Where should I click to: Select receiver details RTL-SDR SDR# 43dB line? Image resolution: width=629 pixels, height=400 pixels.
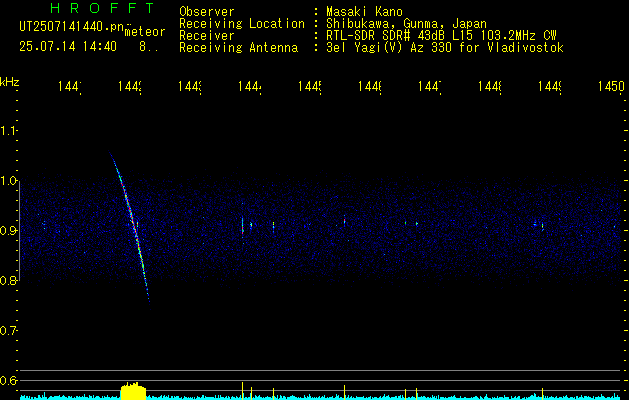[x=441, y=36]
